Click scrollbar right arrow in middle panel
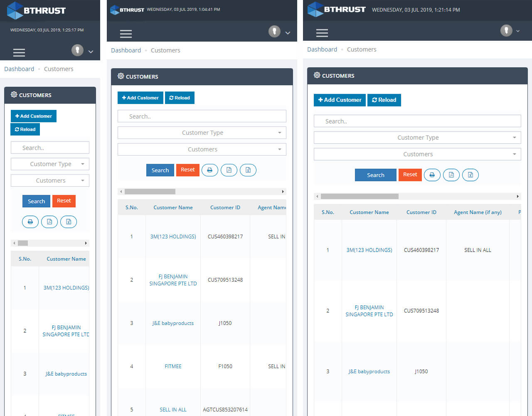532x416 pixels. pyautogui.click(x=283, y=192)
